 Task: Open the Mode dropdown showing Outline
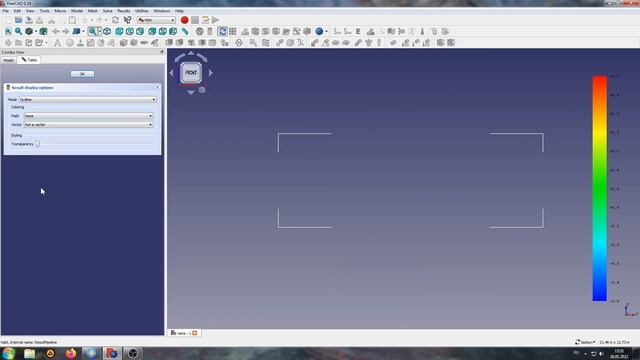pyautogui.click(x=87, y=100)
